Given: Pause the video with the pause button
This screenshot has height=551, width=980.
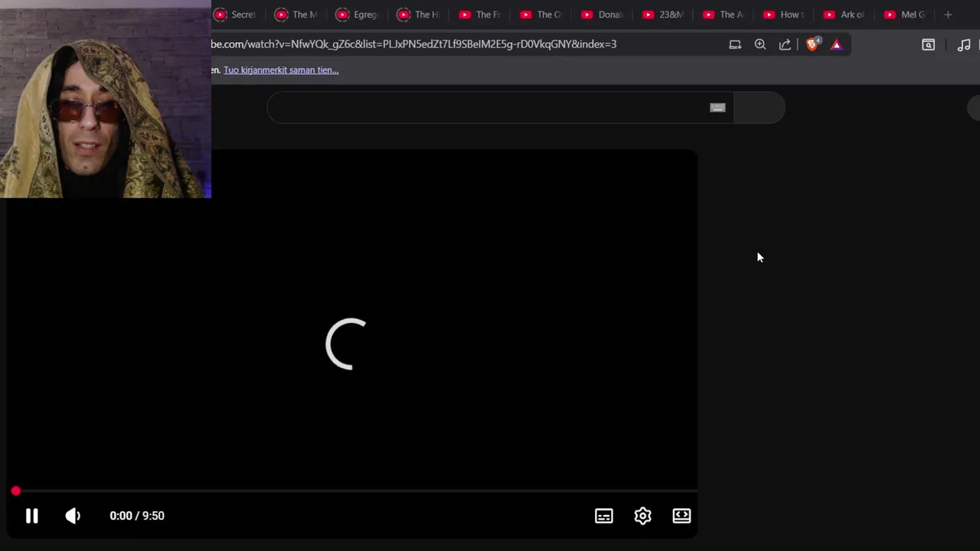Looking at the screenshot, I should 31,516.
